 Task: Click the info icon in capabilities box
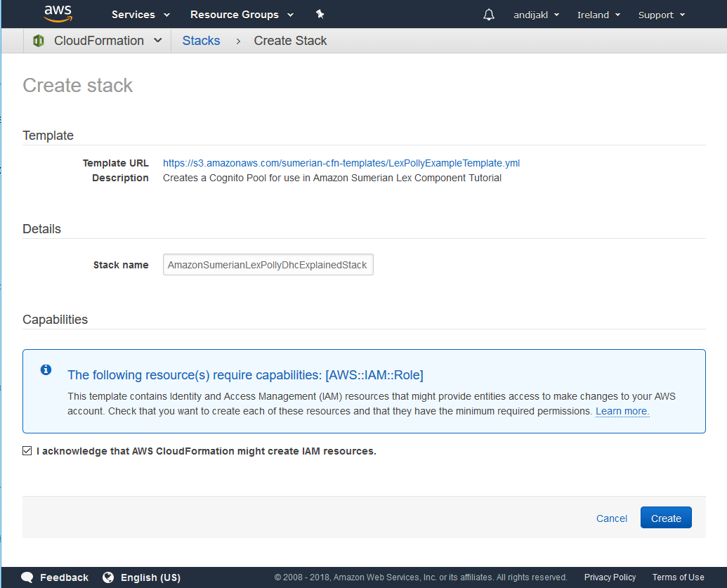pyautogui.click(x=46, y=370)
